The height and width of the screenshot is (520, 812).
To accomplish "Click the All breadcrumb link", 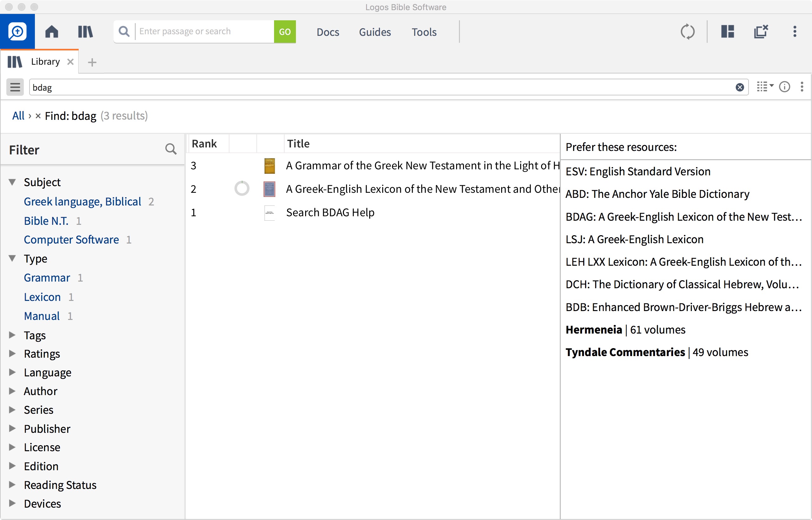I will click(x=18, y=116).
